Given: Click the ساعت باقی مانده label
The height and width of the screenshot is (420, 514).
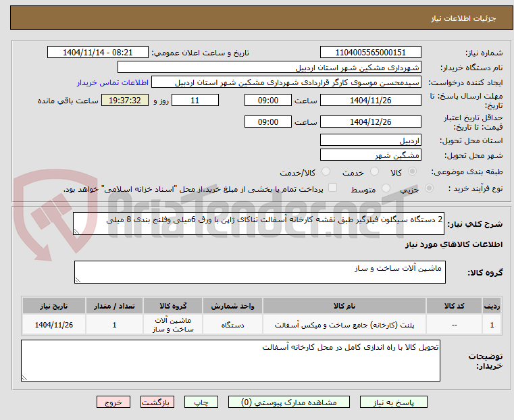Looking at the screenshot, I should click(68, 101).
